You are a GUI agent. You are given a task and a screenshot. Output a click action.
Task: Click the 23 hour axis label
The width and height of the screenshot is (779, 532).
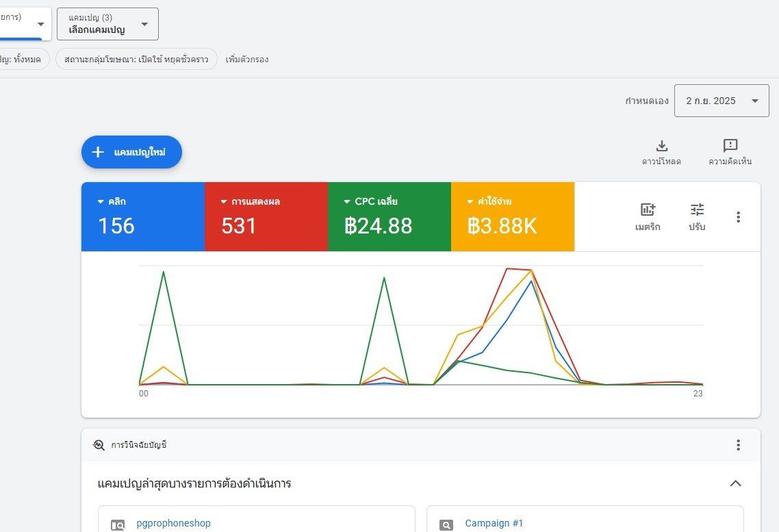(698, 394)
